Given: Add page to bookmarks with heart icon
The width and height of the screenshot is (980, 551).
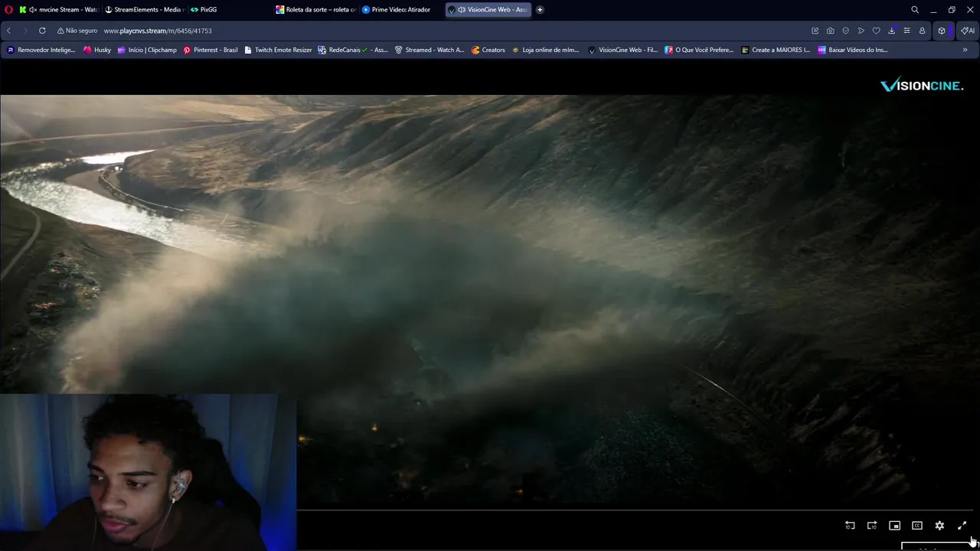Looking at the screenshot, I should (x=877, y=31).
